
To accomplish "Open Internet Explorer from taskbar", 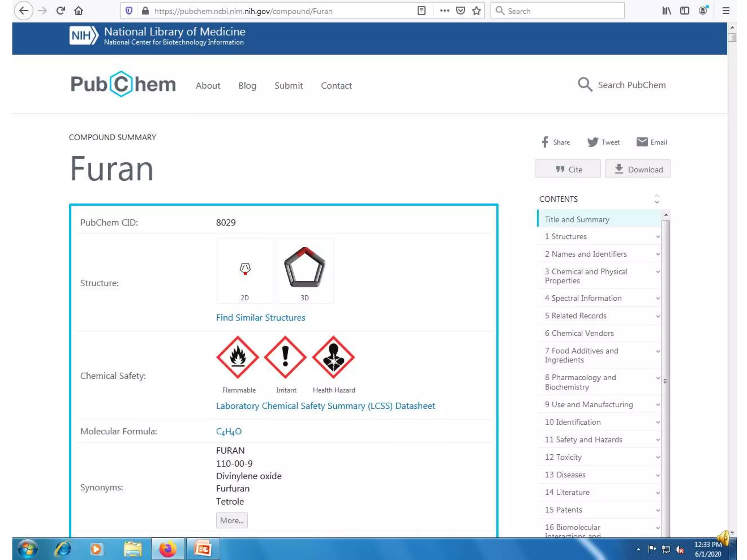I will [62, 549].
